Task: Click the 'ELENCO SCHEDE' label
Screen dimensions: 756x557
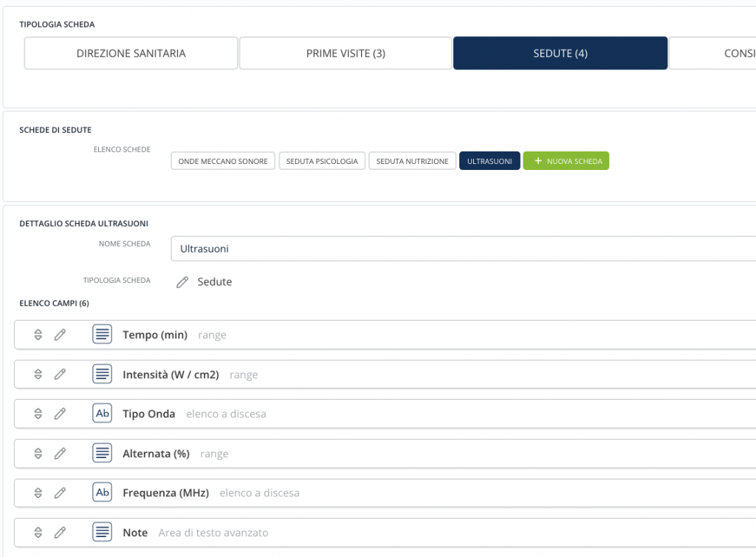Action: [x=122, y=149]
